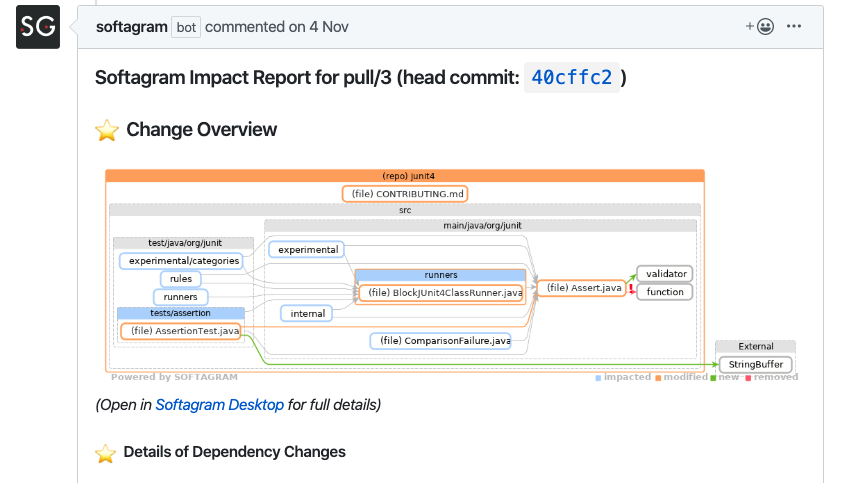Click the AssertionTest.java file node
The width and height of the screenshot is (851, 483).
180,331
